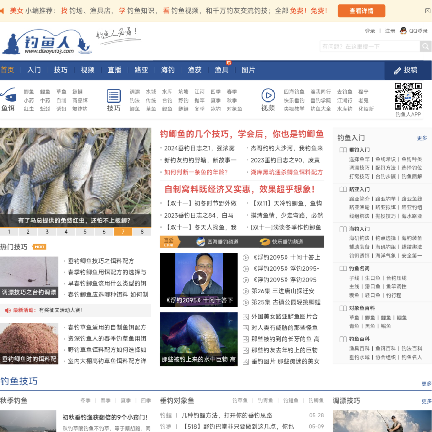Show carousel slide 3
432x432 pixels.
(47, 232)
